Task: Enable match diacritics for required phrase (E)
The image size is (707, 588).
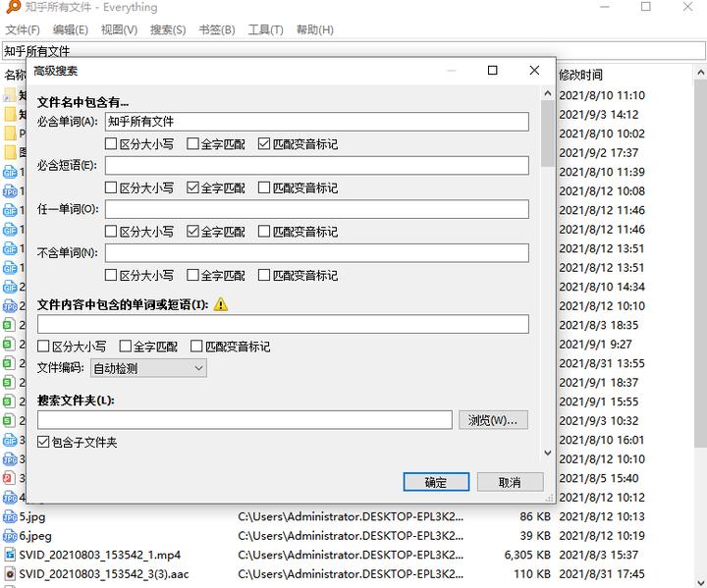Action: point(264,187)
